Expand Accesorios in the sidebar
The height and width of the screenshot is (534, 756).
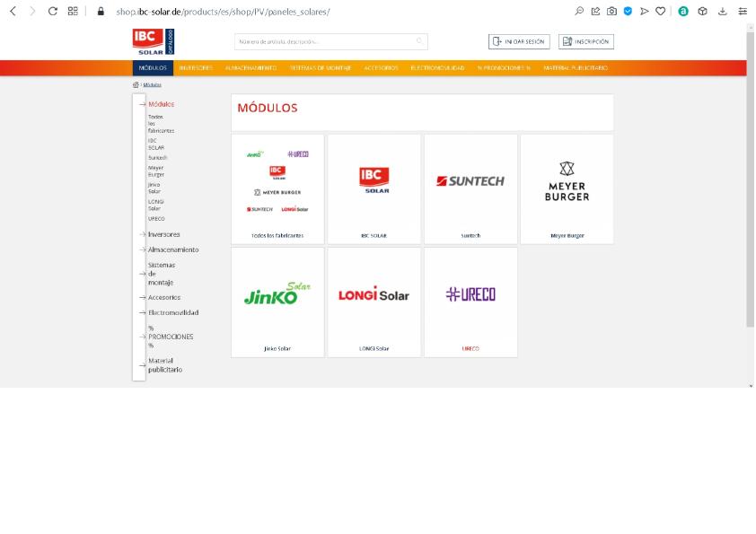tap(164, 297)
